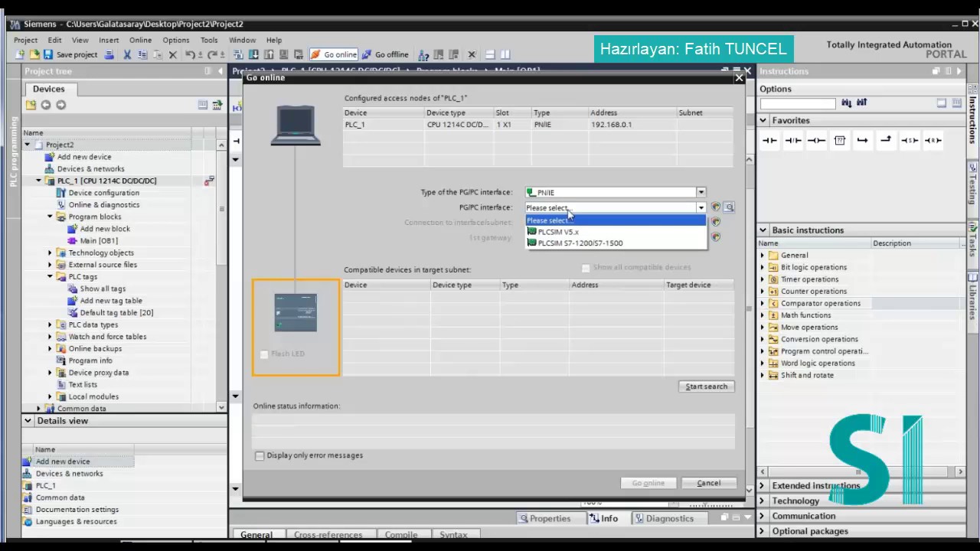980x551 pixels.
Task: Click Languages & resources in Details view
Action: pos(76,522)
